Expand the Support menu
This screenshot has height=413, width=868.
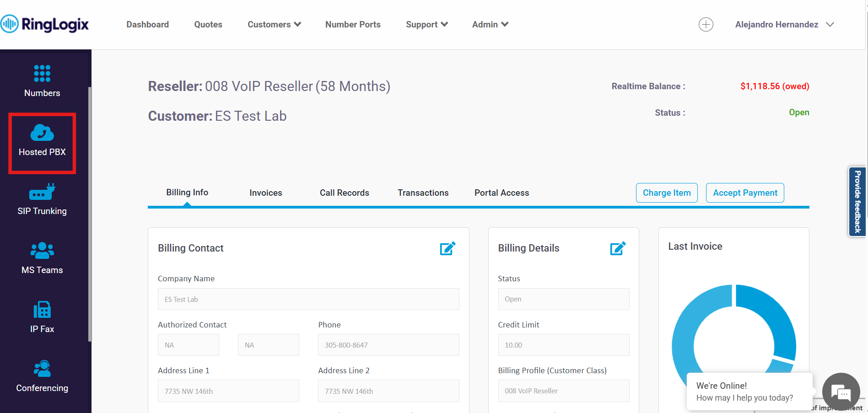[426, 24]
